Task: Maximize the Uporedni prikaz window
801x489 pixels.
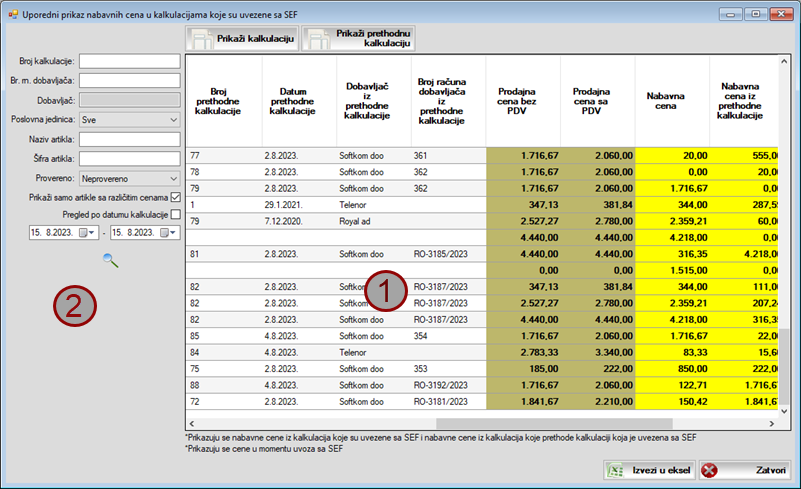Action: tap(755, 14)
